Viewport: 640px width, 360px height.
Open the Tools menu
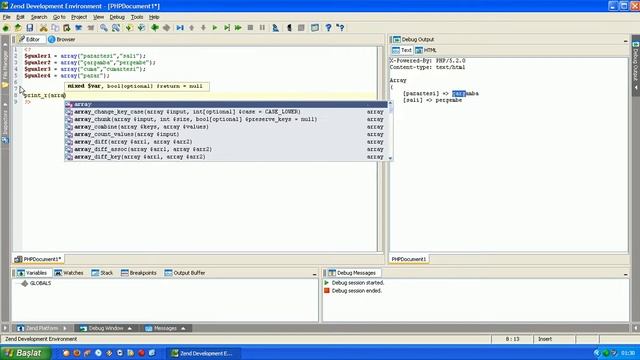pos(137,17)
